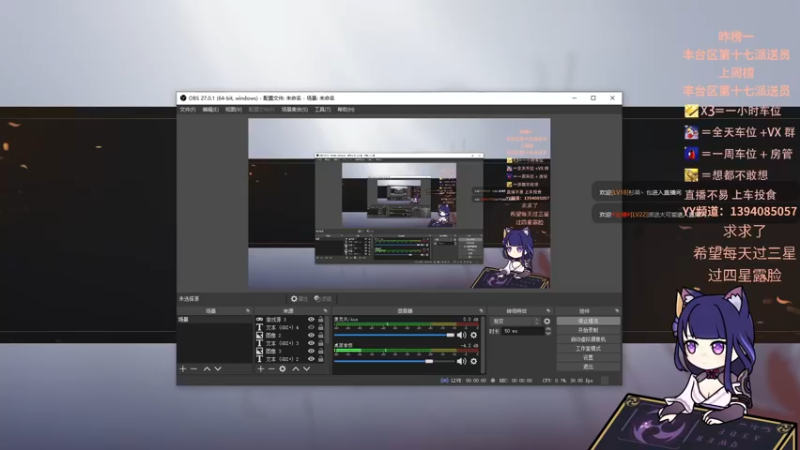The height and width of the screenshot is (450, 800).
Task: Lock the 文本 (GDI+) 4 source
Action: pyautogui.click(x=321, y=328)
